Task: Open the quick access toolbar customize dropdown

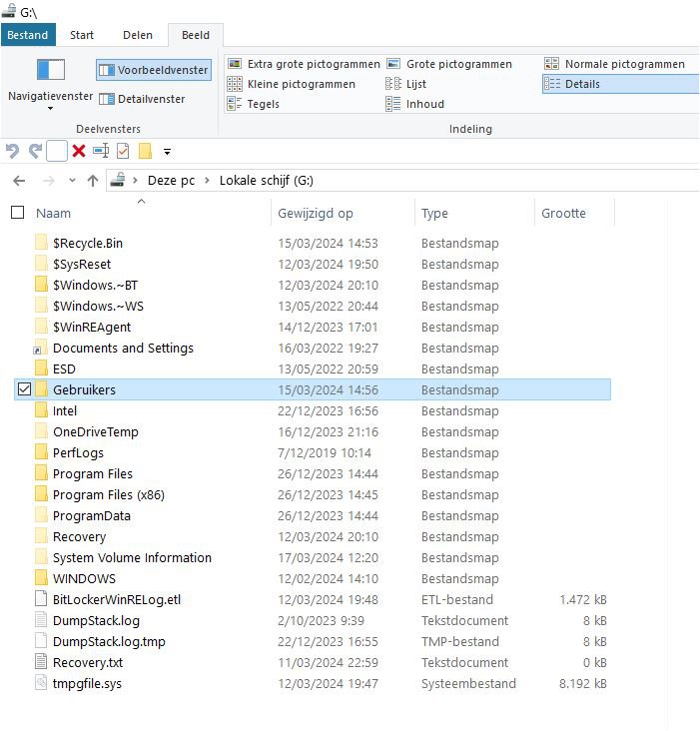Action: pos(168,152)
